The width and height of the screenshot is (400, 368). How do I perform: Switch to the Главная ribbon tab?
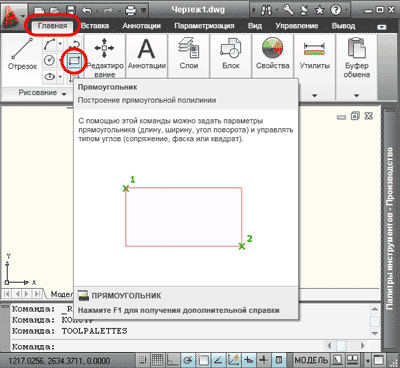point(52,26)
